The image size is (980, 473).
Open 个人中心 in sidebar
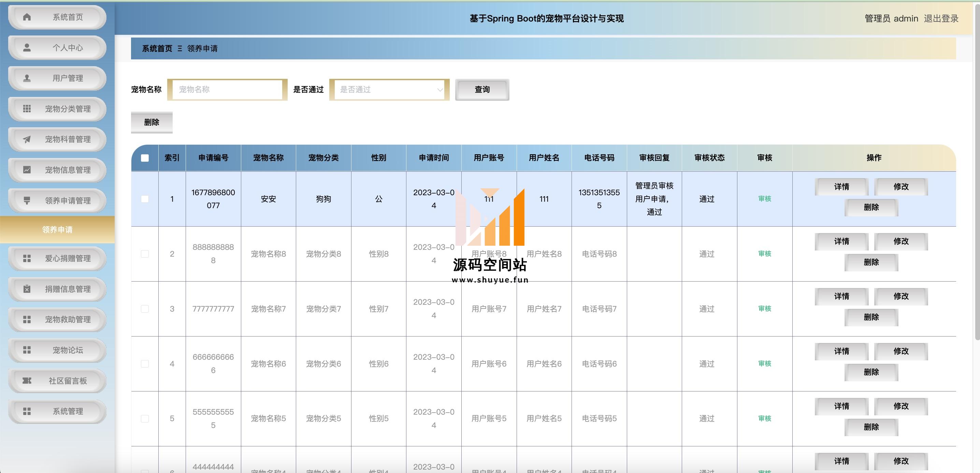click(57, 47)
